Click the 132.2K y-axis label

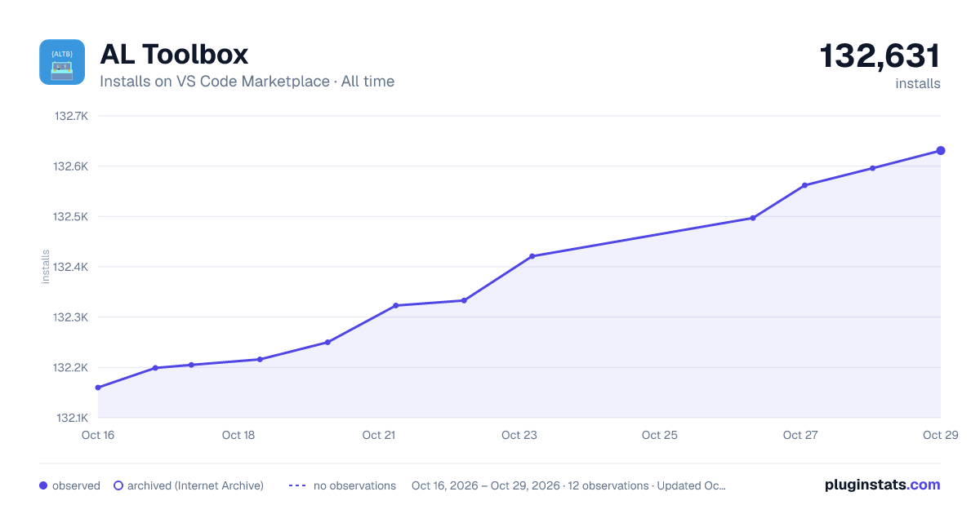pos(71,368)
